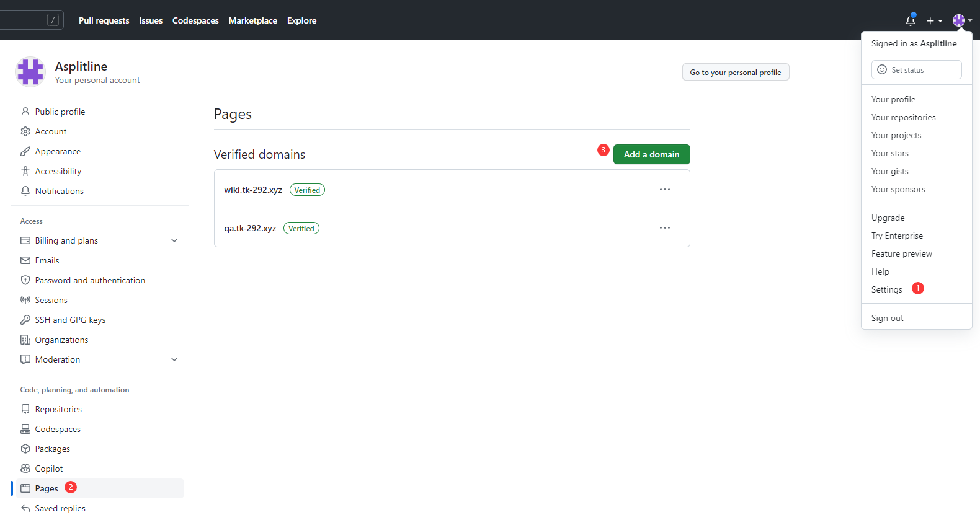This screenshot has width=980, height=520.
Task: Click the Organizations building icon
Action: [x=25, y=340]
